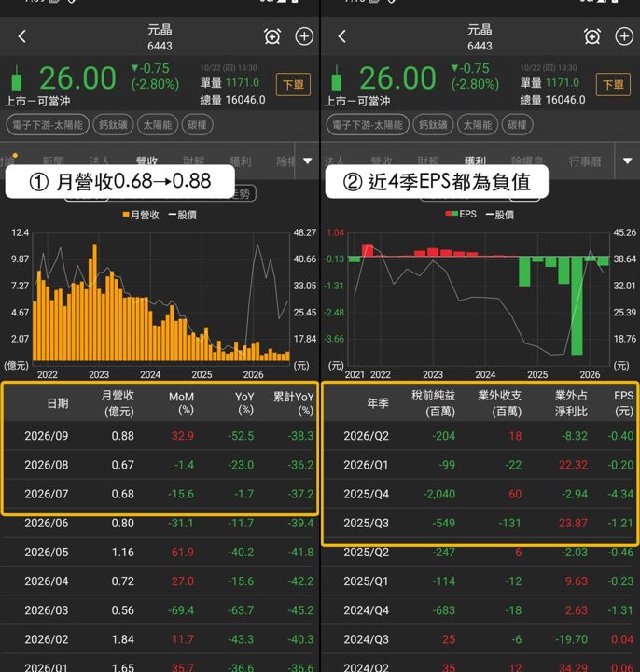
Task: Tap the EPS bar chart on right screen
Action: [x=479, y=298]
